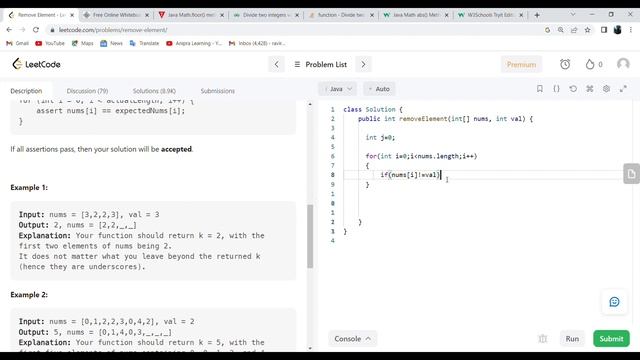640x360 pixels.
Task: Click the address bar URL
Action: (113, 30)
